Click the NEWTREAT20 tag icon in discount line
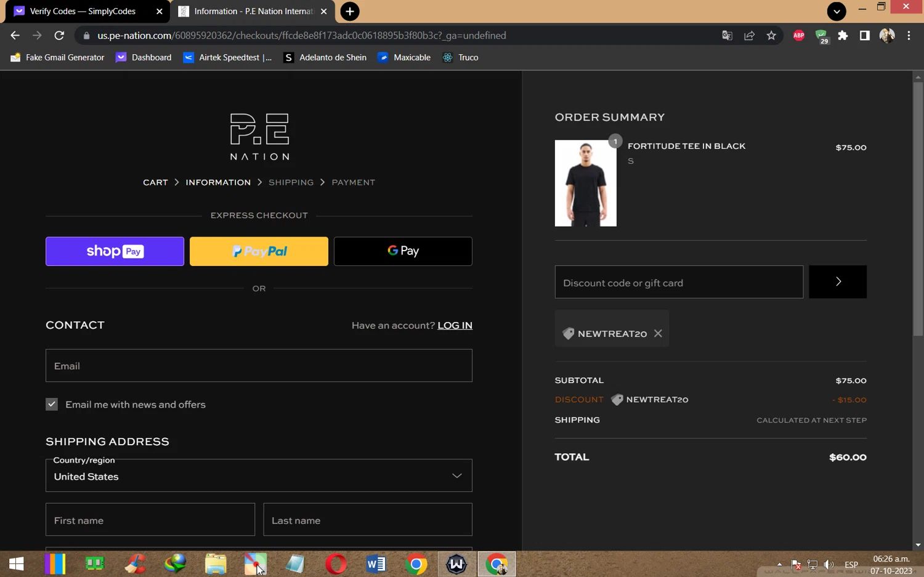 click(x=617, y=400)
